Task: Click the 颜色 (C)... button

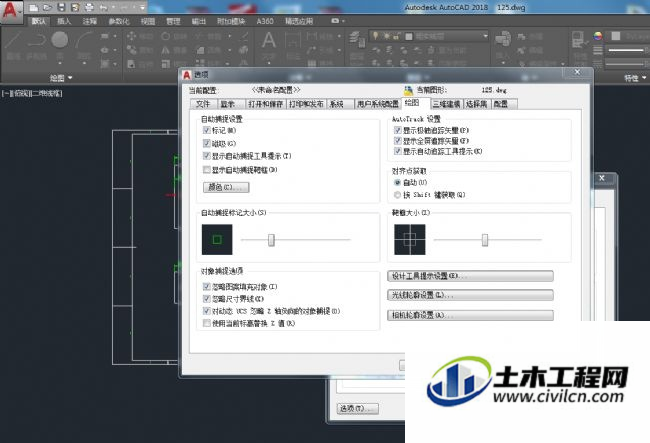Action: coord(226,187)
